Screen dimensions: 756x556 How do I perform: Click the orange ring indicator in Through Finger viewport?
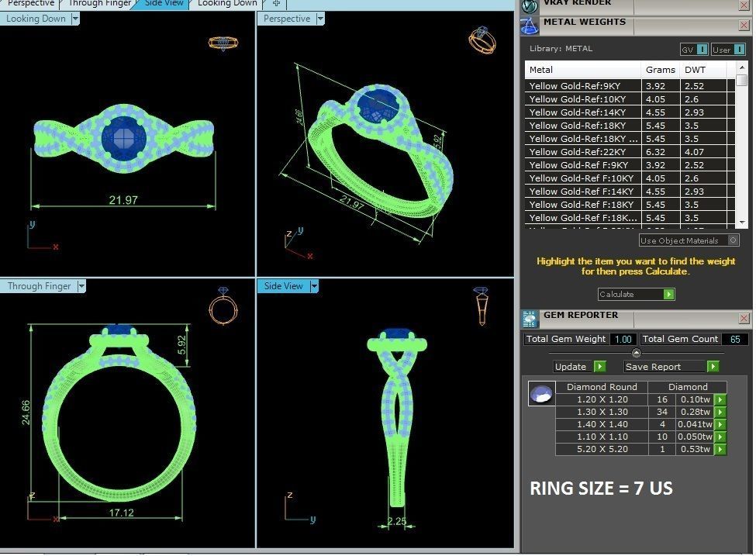tap(223, 307)
